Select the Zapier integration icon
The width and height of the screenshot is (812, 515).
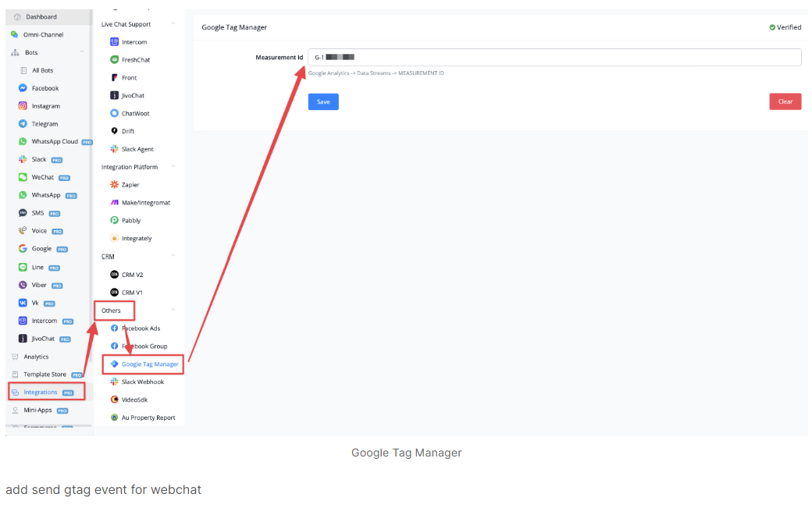pyautogui.click(x=115, y=185)
